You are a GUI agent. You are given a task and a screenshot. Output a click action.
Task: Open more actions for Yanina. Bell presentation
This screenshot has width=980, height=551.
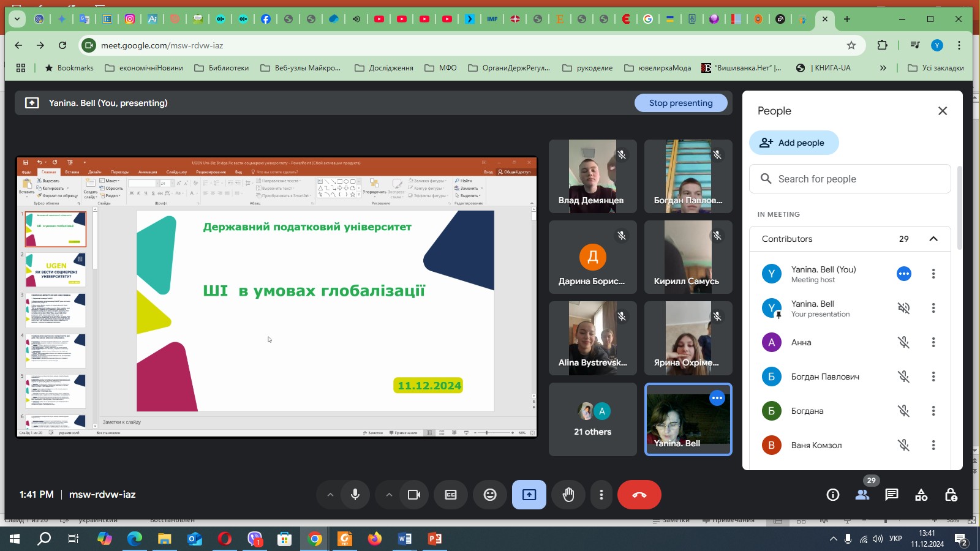coord(933,308)
